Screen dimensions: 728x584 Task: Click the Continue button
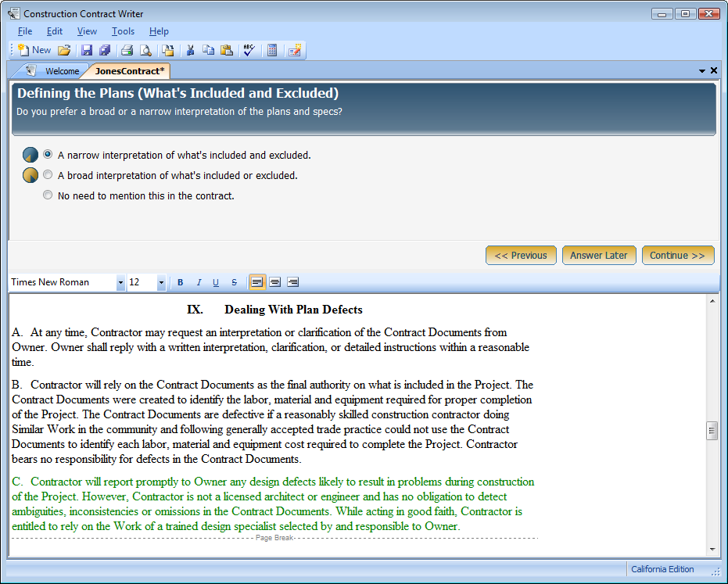click(x=678, y=256)
